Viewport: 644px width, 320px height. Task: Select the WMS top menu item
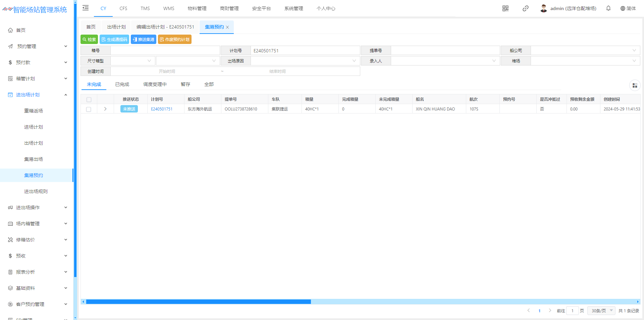169,8
